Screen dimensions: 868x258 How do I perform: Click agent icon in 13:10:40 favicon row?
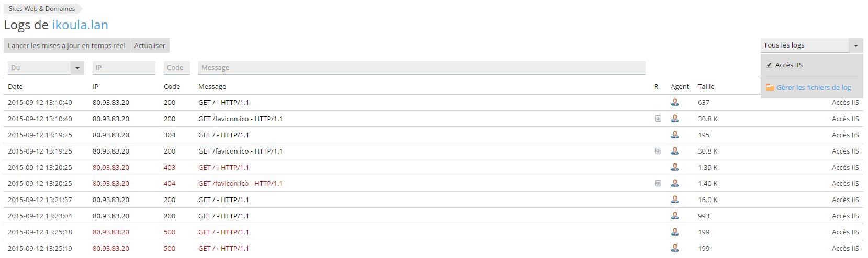(675, 119)
